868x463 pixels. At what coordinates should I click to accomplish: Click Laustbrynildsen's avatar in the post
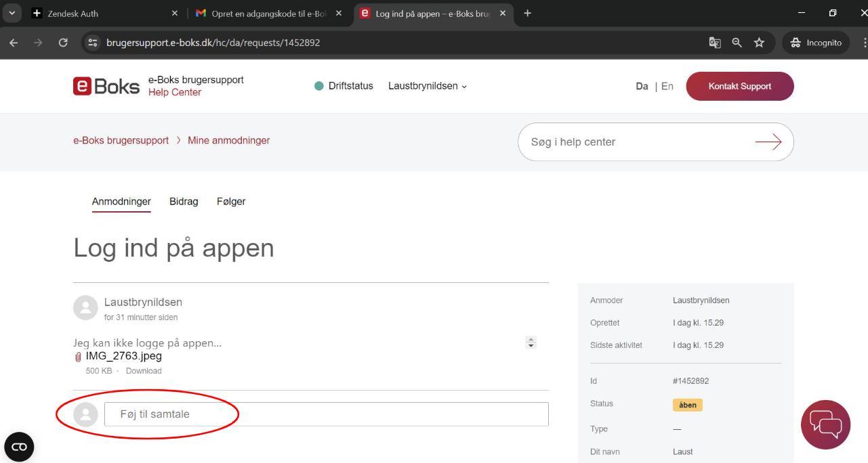point(85,308)
